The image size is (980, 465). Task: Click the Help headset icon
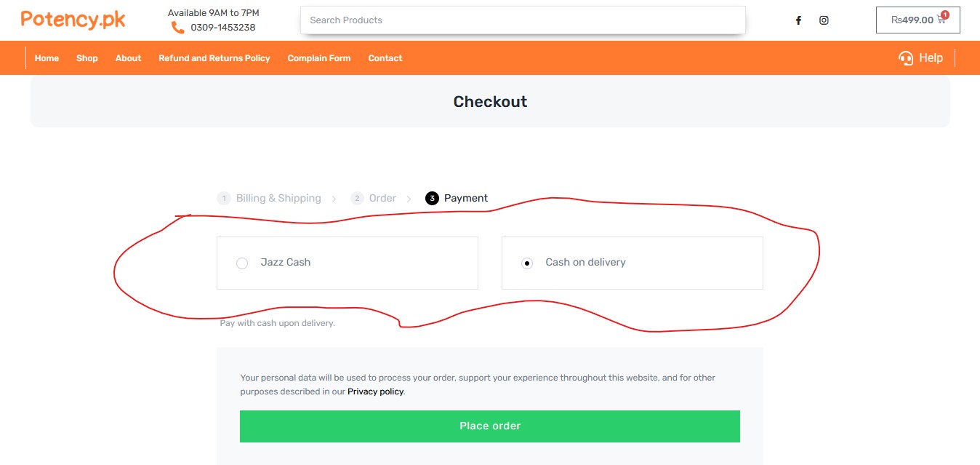coord(906,58)
